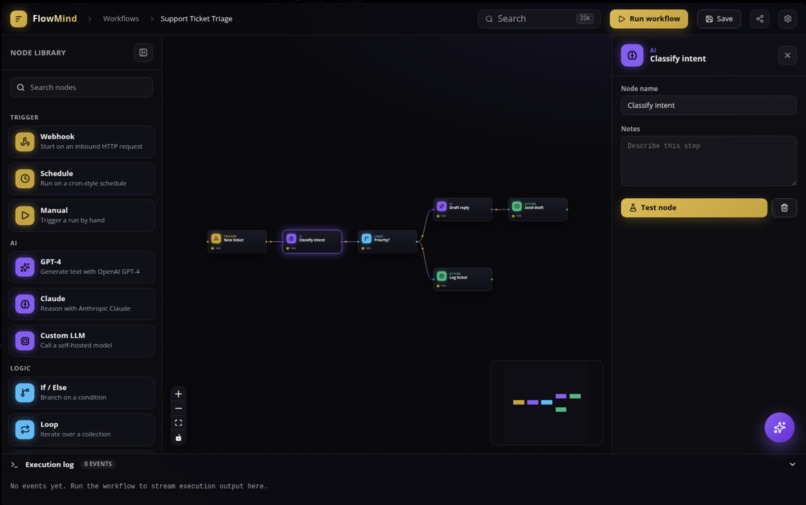This screenshot has width=806, height=505.
Task: Open the AI assistant sparkle button
Action: pos(779,427)
